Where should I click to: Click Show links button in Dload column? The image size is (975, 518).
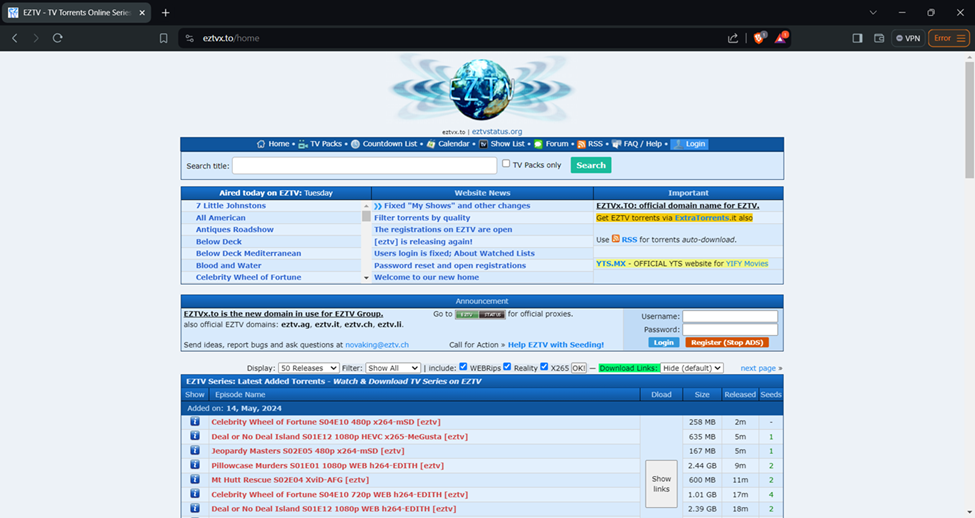coord(661,484)
